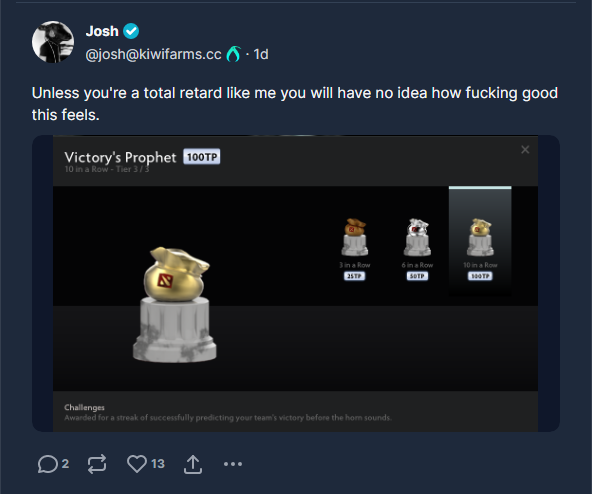This screenshot has width=592, height=494.
Task: Like the post with the heart icon
Action: tap(137, 463)
